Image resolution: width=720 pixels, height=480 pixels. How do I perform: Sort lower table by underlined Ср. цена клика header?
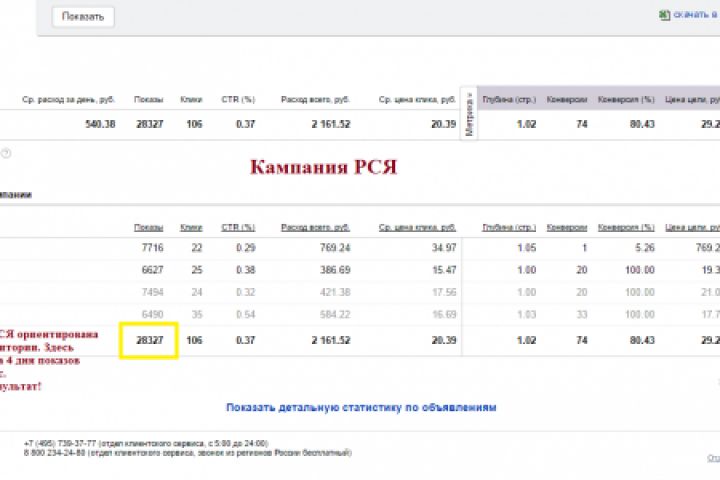point(417,227)
